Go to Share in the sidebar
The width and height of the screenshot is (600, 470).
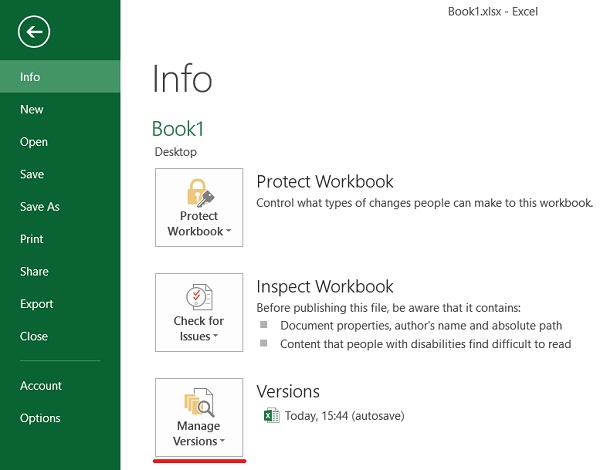coord(60,271)
